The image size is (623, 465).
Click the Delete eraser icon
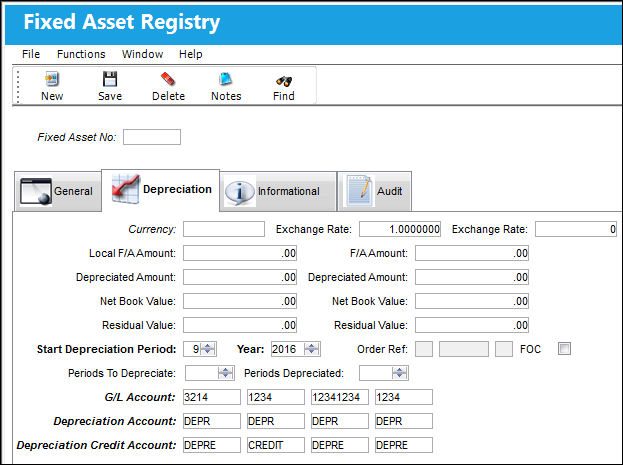tap(168, 79)
